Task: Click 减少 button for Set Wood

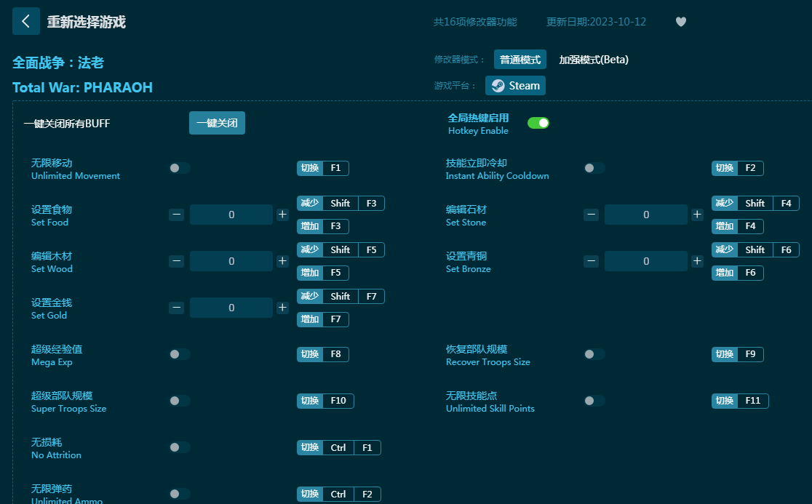Action: 310,249
